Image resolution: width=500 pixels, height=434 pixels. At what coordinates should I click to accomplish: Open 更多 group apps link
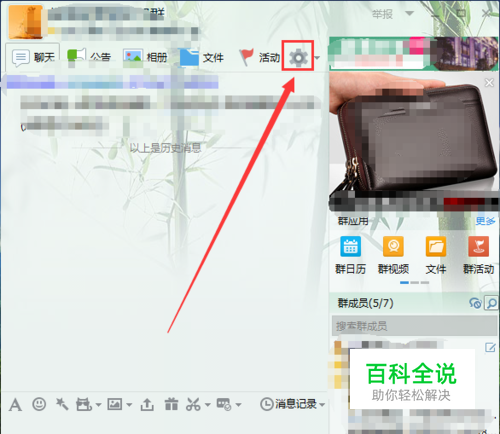point(485,221)
